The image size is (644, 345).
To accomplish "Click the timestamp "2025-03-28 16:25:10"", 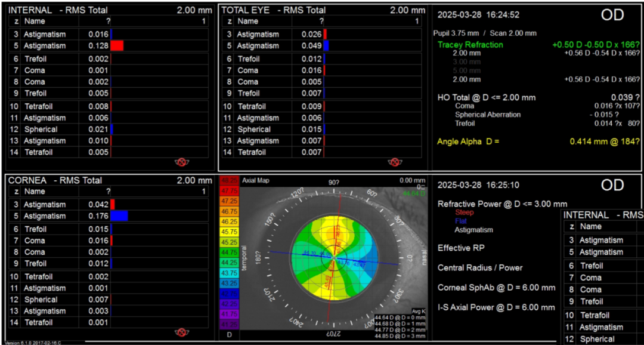I will click(x=478, y=186).
